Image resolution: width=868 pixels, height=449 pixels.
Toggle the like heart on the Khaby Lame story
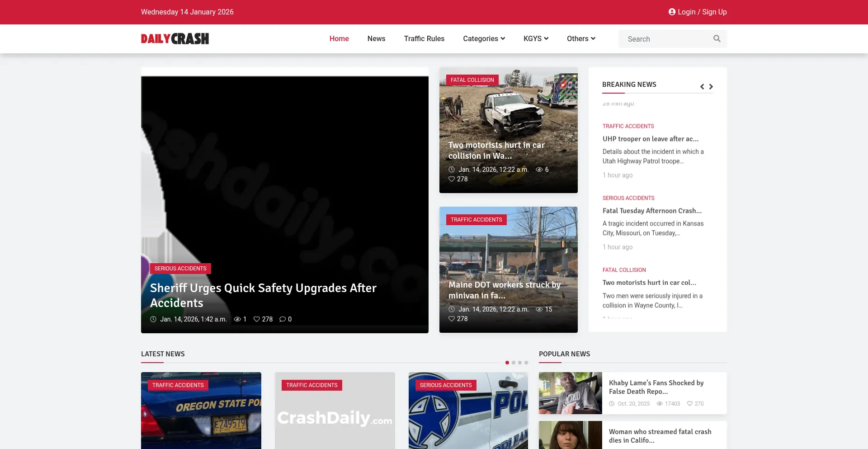[690, 404]
